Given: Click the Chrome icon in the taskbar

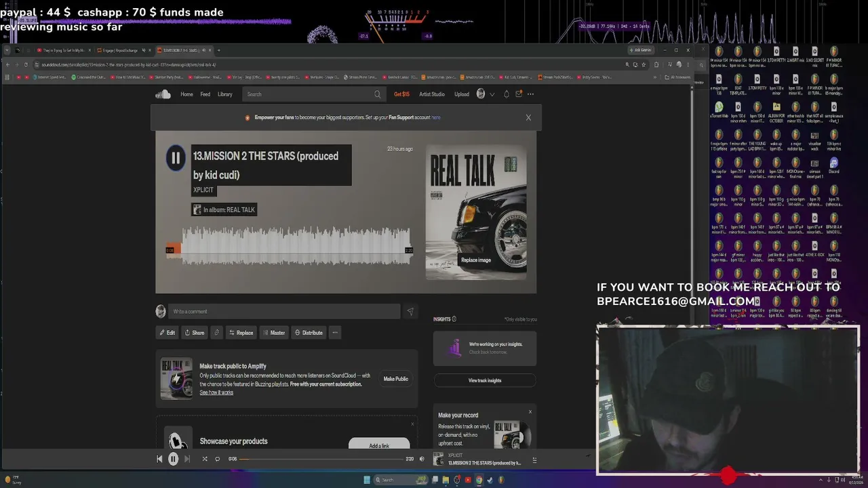Looking at the screenshot, I should pos(479,480).
